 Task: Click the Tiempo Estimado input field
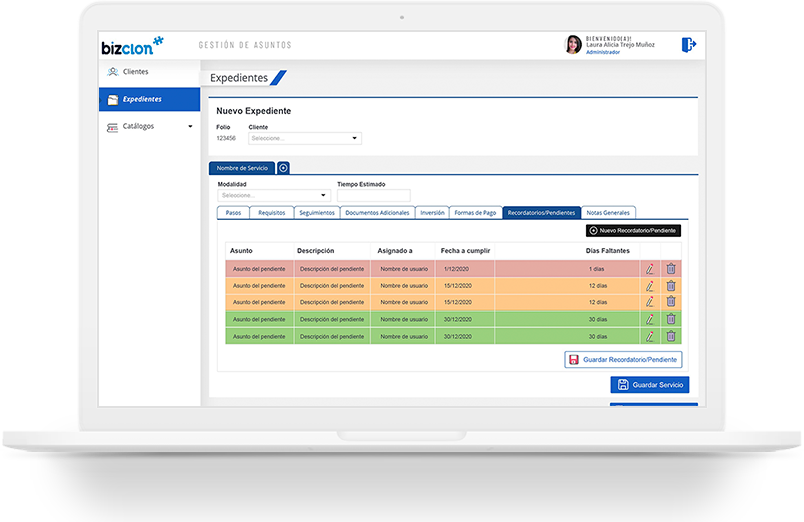coord(373,195)
